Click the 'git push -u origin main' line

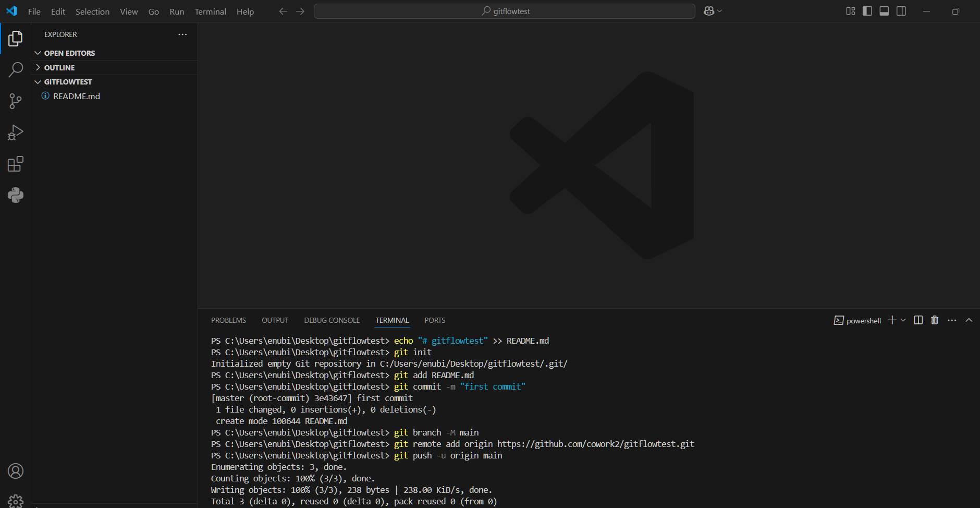point(357,455)
